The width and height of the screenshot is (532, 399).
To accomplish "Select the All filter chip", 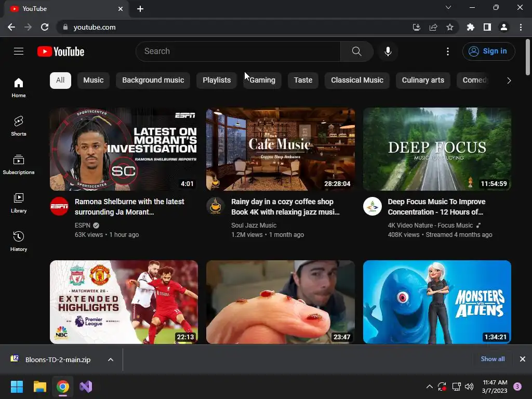I will [x=60, y=80].
